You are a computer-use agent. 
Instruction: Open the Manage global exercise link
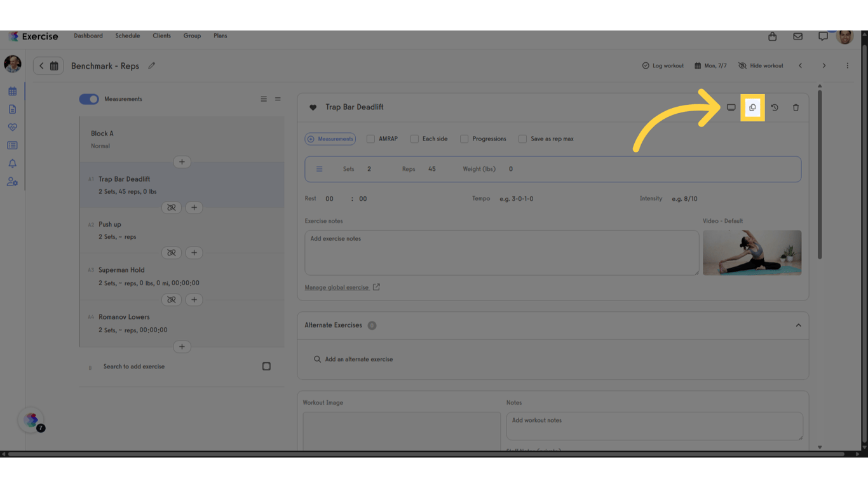[x=342, y=288]
